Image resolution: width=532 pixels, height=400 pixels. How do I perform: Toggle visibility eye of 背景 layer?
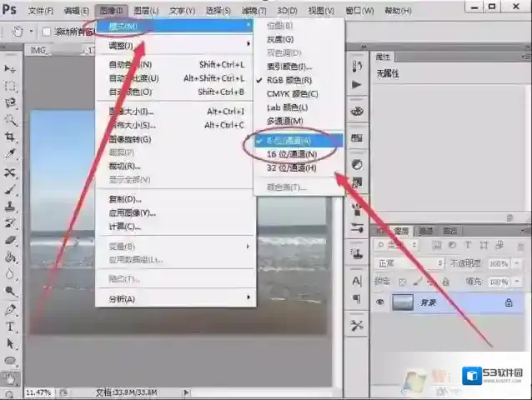(380, 303)
